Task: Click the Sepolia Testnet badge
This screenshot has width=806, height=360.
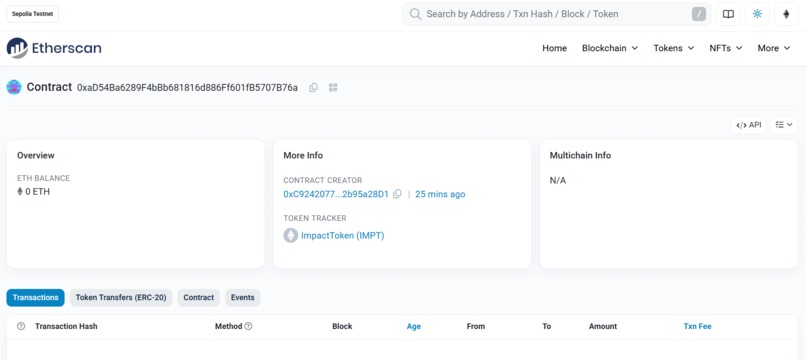Action: [32, 14]
